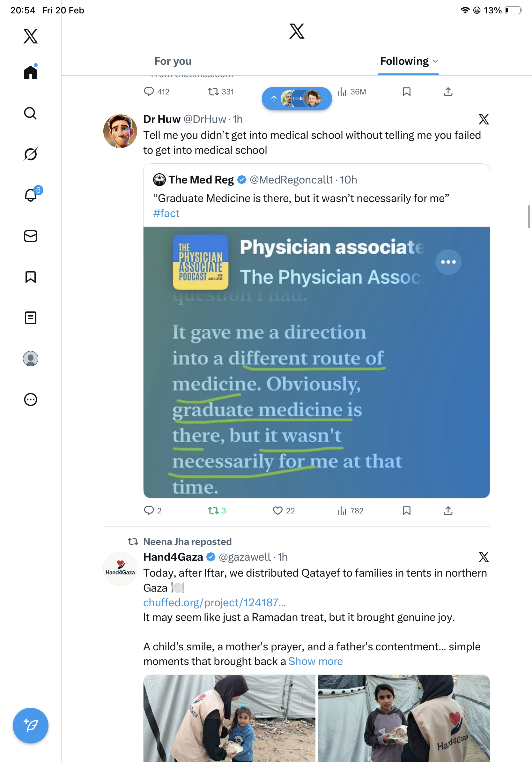The height and width of the screenshot is (762, 532).
Task: Like Dr Huw's post
Action: pyautogui.click(x=277, y=511)
